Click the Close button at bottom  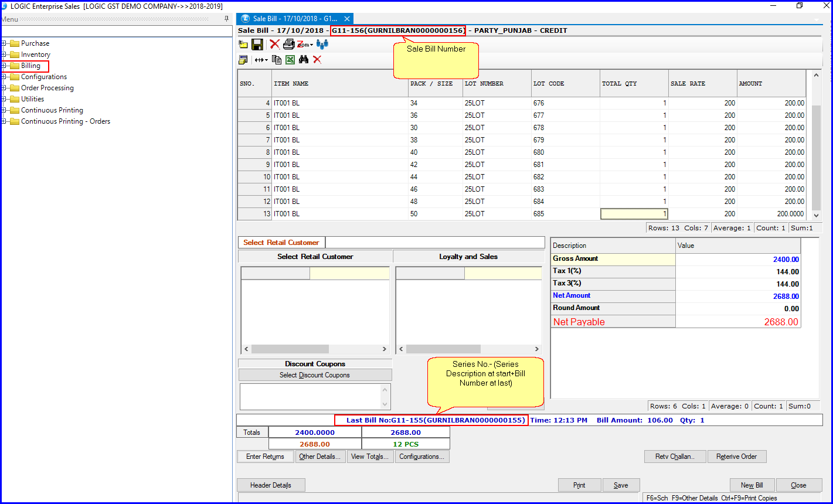pos(798,485)
